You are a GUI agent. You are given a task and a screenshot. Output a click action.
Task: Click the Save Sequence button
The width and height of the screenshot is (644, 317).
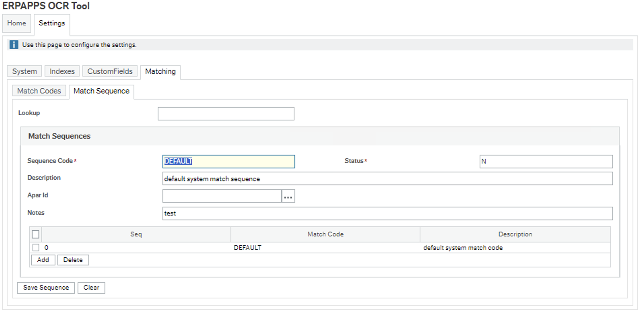tap(45, 288)
